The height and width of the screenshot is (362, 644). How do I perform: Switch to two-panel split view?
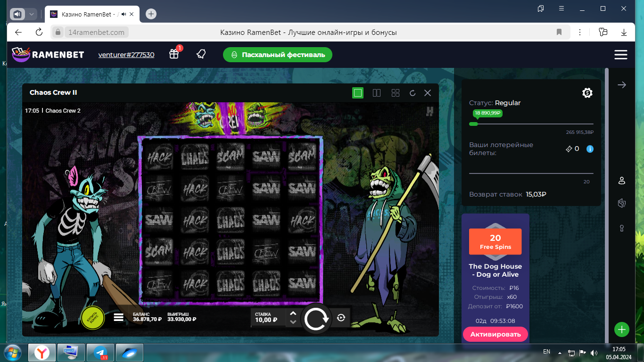[x=377, y=93]
